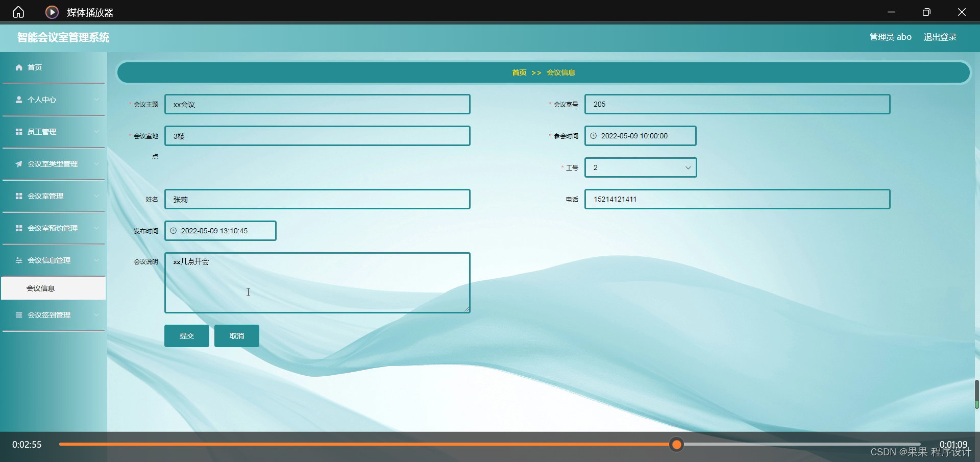Click 首页 in the breadcrumb bar
The height and width of the screenshot is (462, 980).
coord(519,72)
